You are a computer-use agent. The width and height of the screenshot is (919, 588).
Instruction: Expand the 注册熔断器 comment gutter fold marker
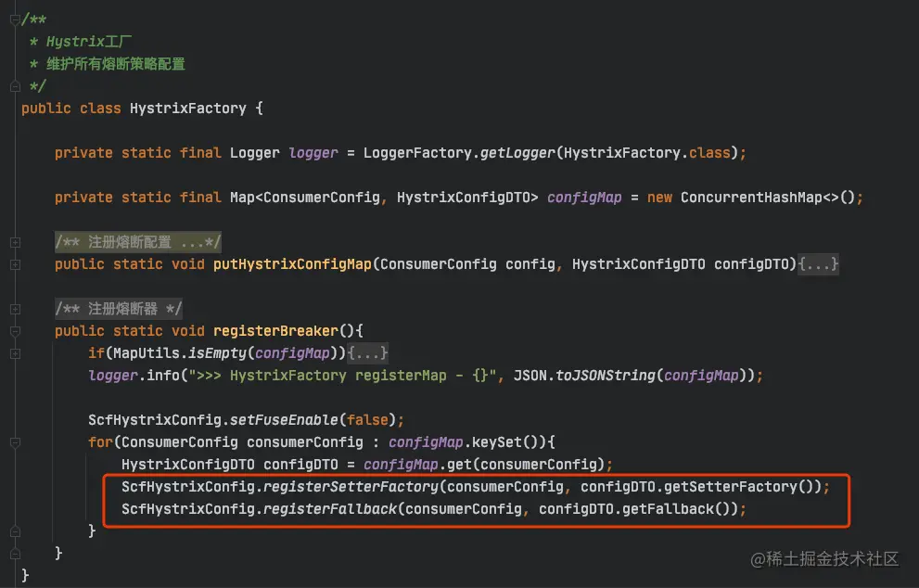click(15, 309)
